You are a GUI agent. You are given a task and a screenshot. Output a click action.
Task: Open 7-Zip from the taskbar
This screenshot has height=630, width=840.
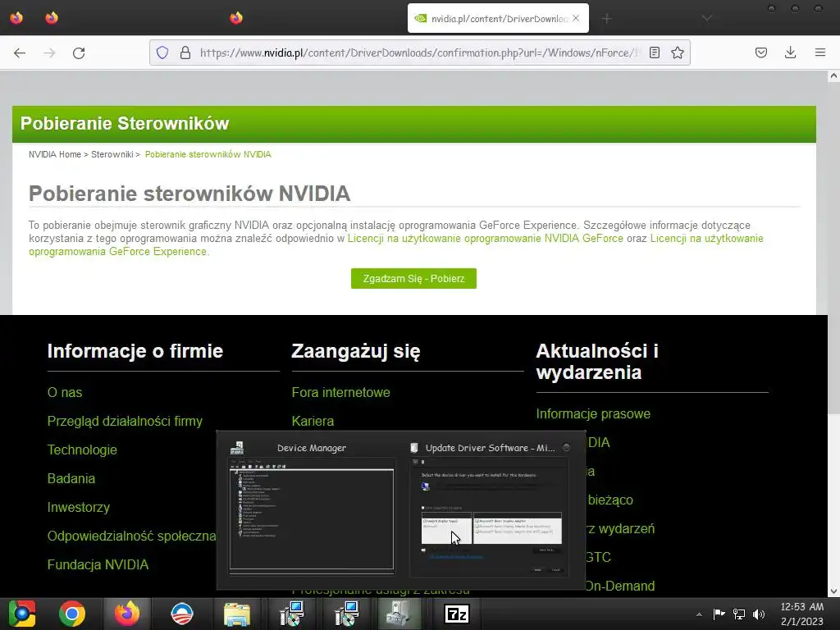[x=457, y=614]
